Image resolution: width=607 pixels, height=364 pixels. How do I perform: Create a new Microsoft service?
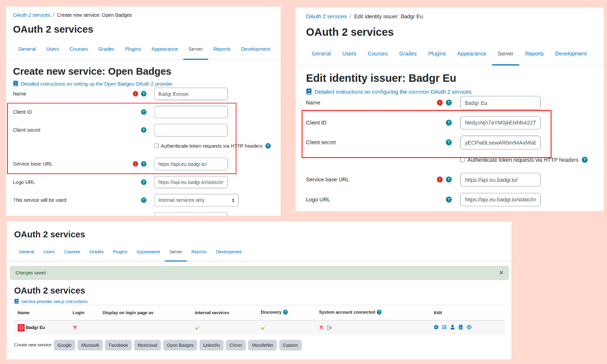(x=90, y=345)
